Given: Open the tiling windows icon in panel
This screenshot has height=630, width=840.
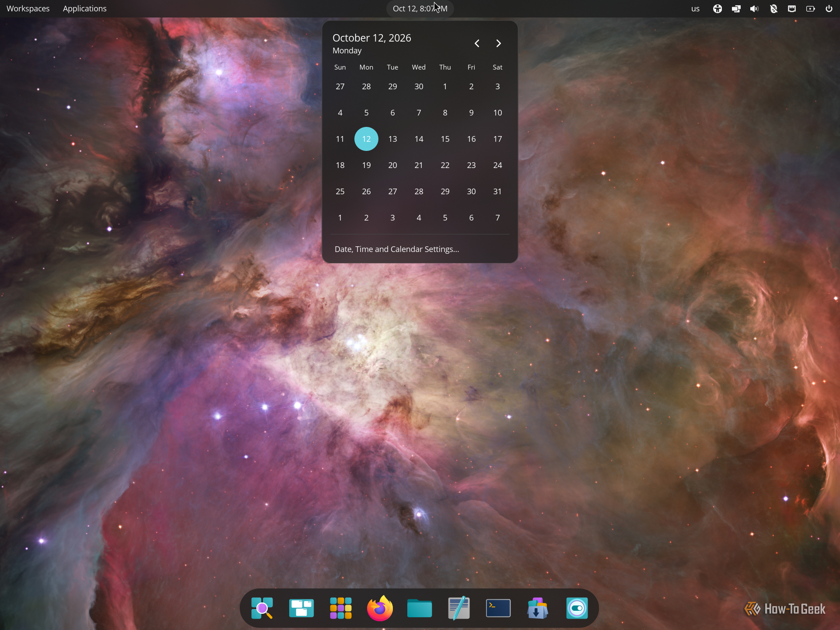Looking at the screenshot, I should tap(736, 9).
